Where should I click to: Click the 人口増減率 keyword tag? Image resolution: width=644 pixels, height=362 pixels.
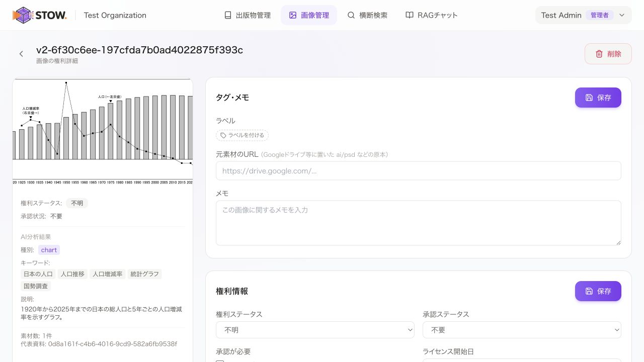(108, 274)
